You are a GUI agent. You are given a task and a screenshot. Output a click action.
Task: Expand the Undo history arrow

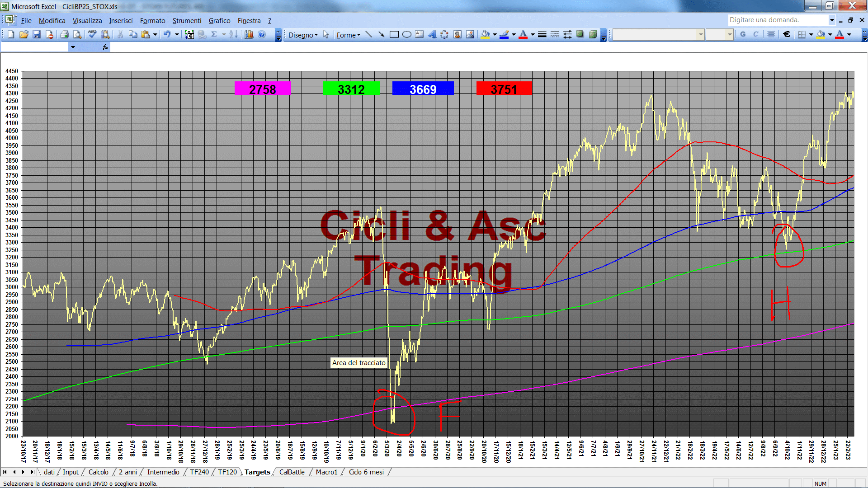pyautogui.click(x=177, y=34)
